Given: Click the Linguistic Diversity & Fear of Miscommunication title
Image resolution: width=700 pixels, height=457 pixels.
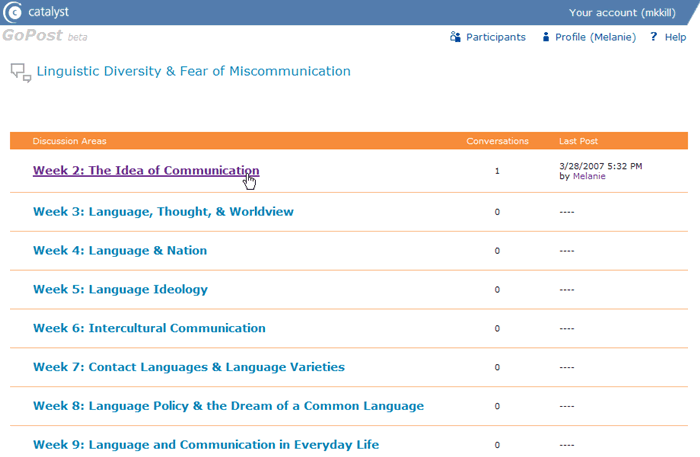Looking at the screenshot, I should pos(194,72).
